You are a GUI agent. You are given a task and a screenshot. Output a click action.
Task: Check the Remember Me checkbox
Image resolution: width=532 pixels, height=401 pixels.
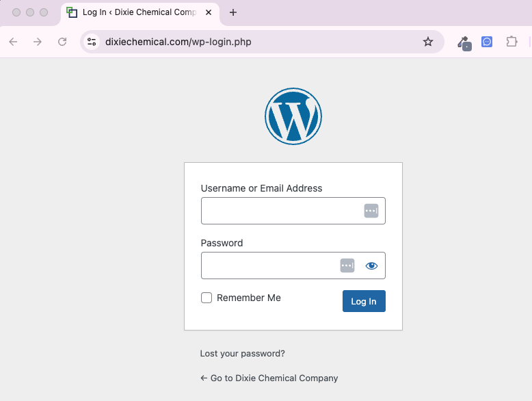pyautogui.click(x=207, y=298)
